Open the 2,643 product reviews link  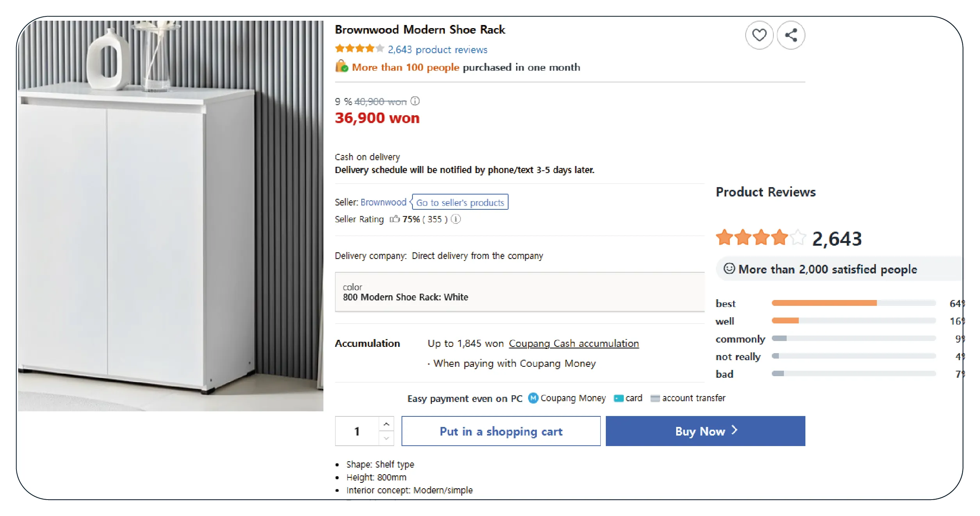437,50
